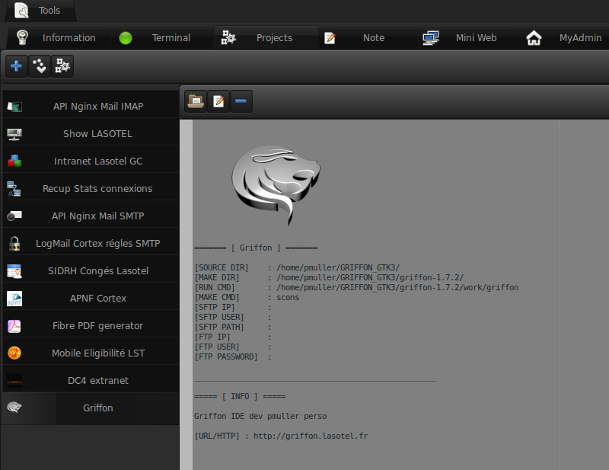Click the Tools magnifier document icon
Image resolution: width=609 pixels, height=470 pixels.
coord(21,10)
